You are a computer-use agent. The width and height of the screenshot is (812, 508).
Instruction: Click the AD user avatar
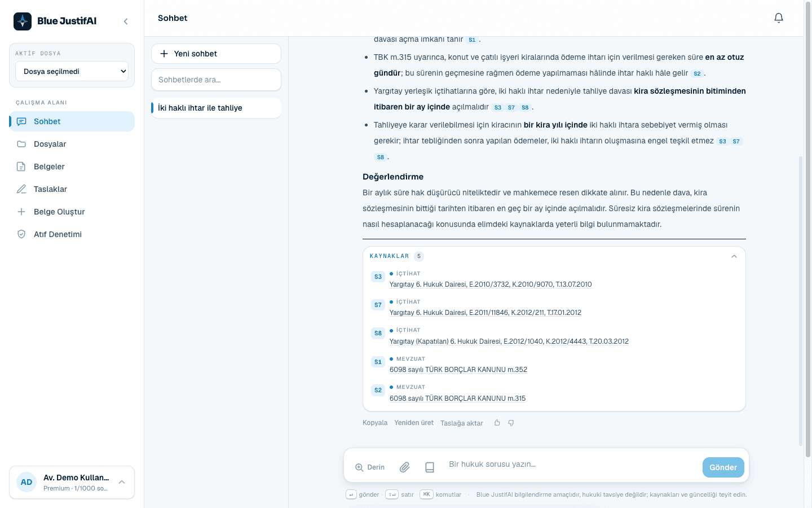coord(27,482)
